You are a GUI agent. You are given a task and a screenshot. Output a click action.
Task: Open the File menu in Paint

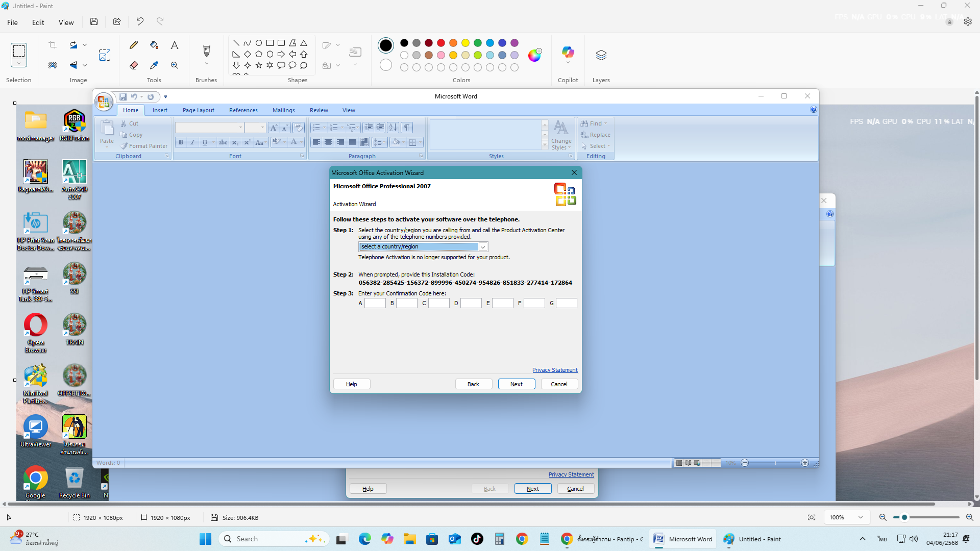coord(12,22)
